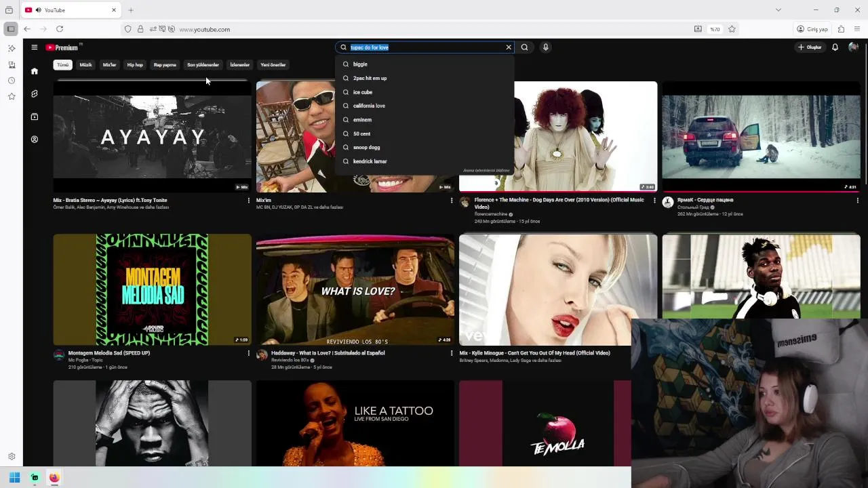Open options menu for Haddaway What Is Love
The width and height of the screenshot is (868, 488).
click(451, 353)
